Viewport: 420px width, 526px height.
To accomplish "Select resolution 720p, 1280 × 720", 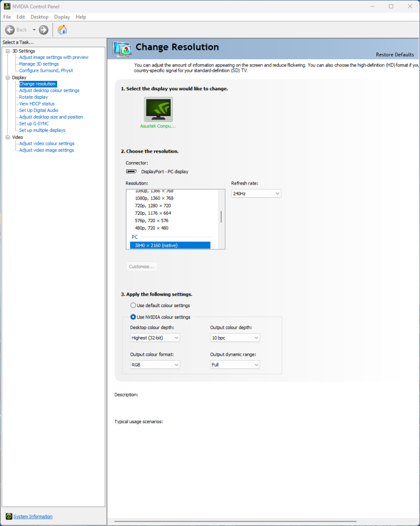I will pyautogui.click(x=153, y=206).
